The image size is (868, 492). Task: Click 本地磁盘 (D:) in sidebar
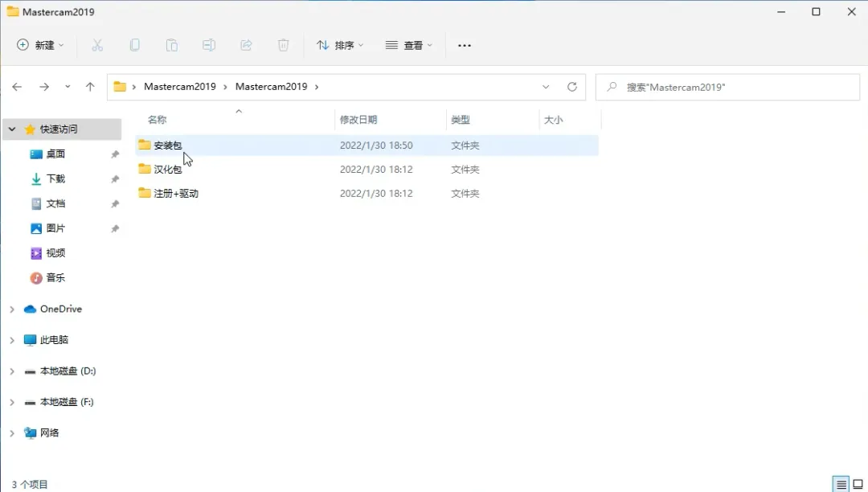click(x=68, y=371)
